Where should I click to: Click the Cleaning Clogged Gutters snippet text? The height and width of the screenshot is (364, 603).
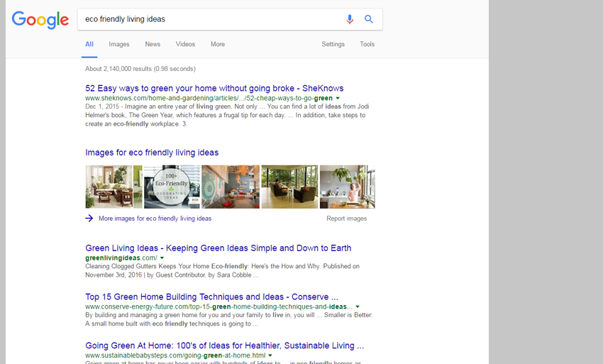222,270
